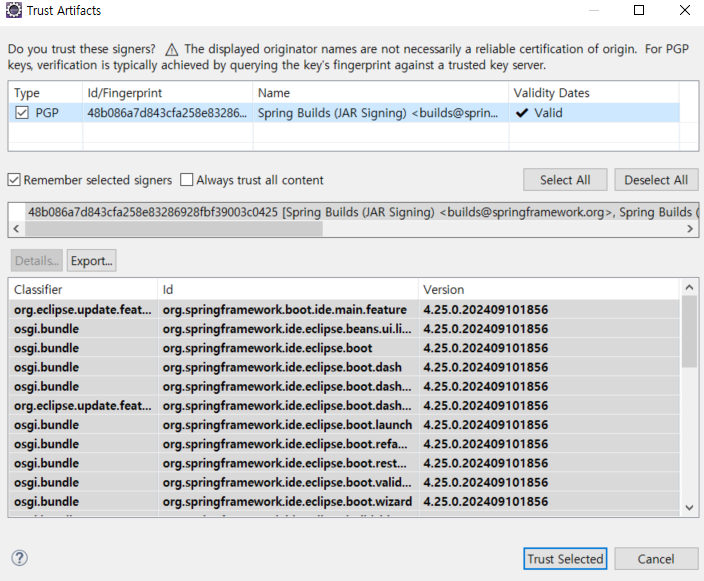Image resolution: width=704 pixels, height=581 pixels.
Task: Select org.springframework.ide.eclipse.beans.ui.li... row
Action: pyautogui.click(x=344, y=329)
